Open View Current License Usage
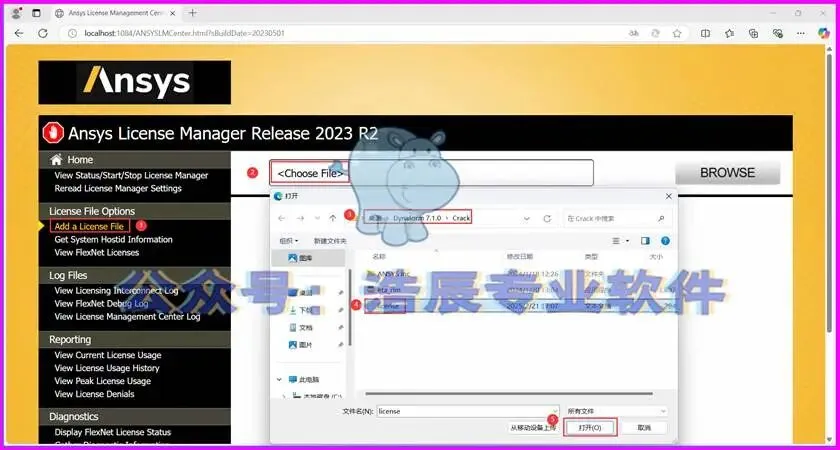This screenshot has width=840, height=450. (x=108, y=355)
